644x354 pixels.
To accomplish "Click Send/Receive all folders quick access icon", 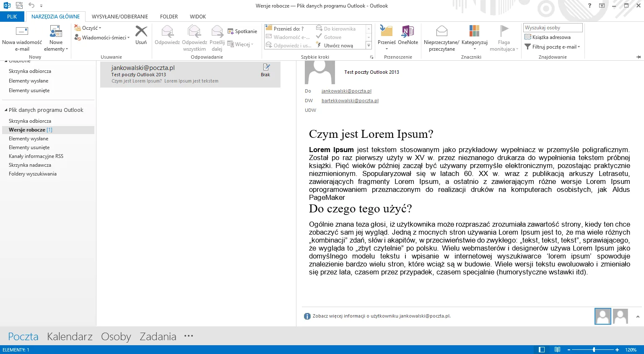I will (x=19, y=5).
